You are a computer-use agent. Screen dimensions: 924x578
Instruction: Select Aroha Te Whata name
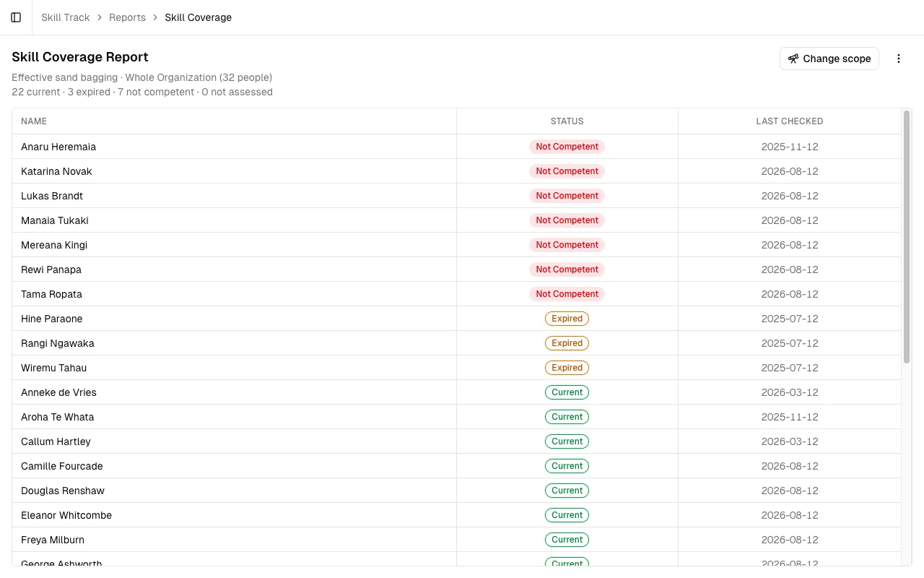[x=58, y=417]
